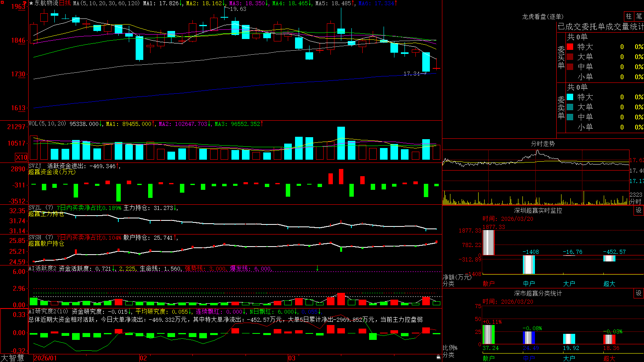
Task: Click the 龙虎看盘(逐单) panel title
Action: [x=543, y=16]
